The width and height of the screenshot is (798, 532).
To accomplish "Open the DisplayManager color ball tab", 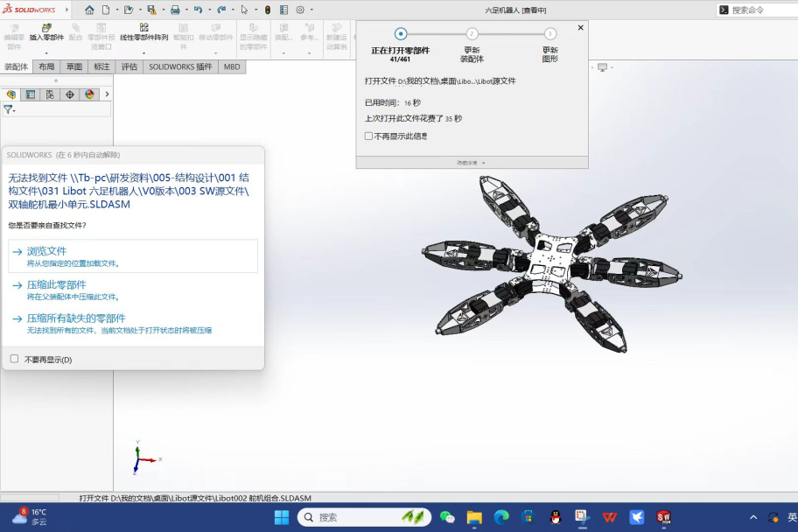I will click(x=89, y=94).
